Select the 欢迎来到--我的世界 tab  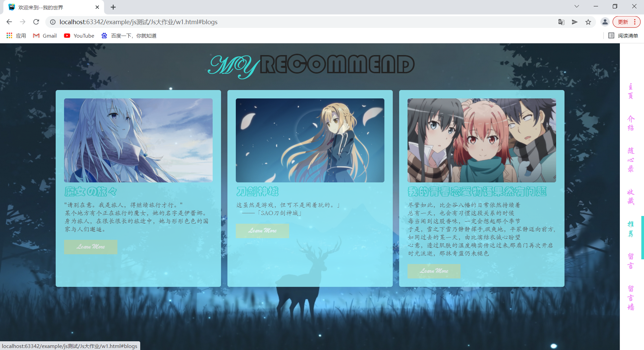click(54, 7)
